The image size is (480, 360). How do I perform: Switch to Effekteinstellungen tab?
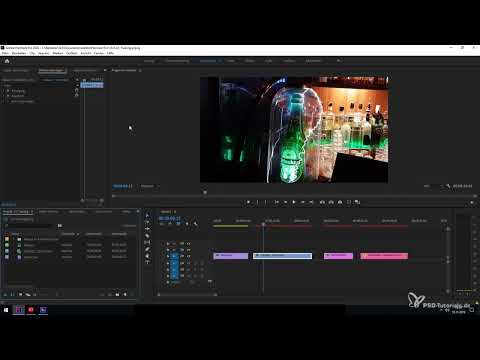coord(52,70)
